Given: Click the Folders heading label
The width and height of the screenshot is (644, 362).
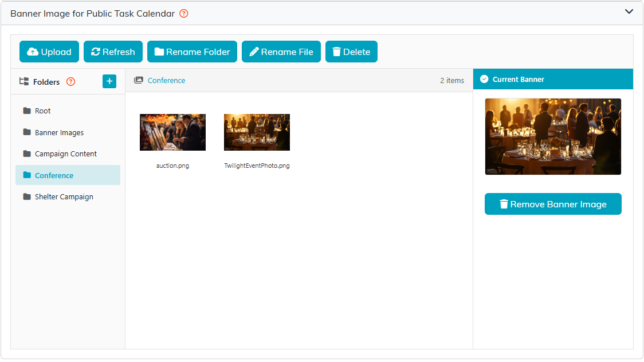Looking at the screenshot, I should pos(46,82).
